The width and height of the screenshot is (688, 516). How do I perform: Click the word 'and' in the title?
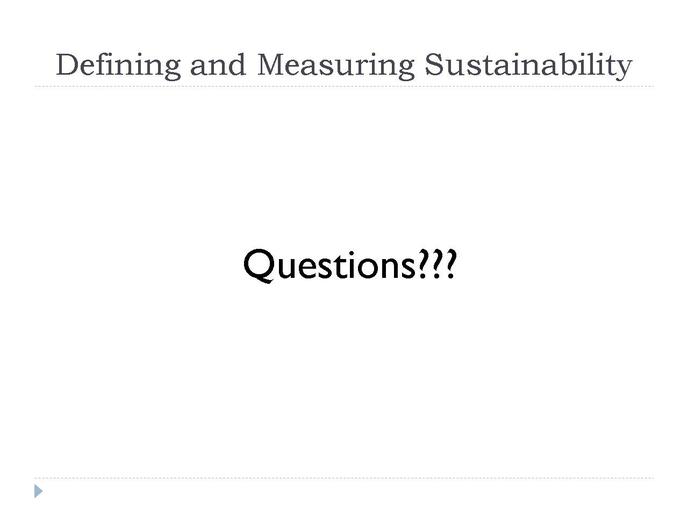(x=218, y=66)
